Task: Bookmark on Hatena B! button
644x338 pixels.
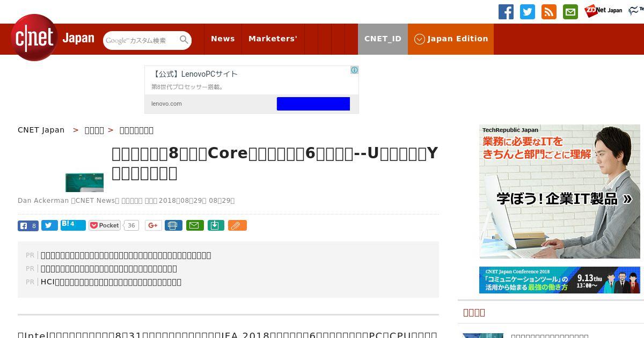Action: coord(73,225)
